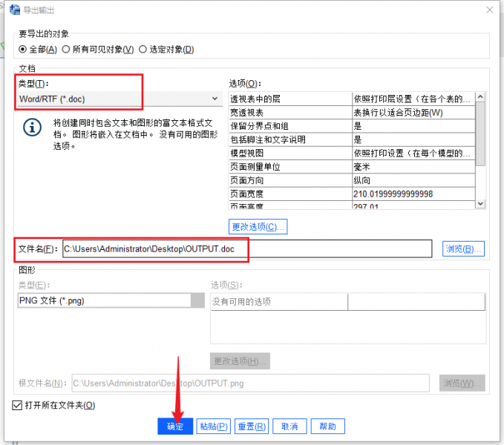Screen dimensions: 504x445
Task: Select the 宽透视表 option row
Action: click(352, 113)
